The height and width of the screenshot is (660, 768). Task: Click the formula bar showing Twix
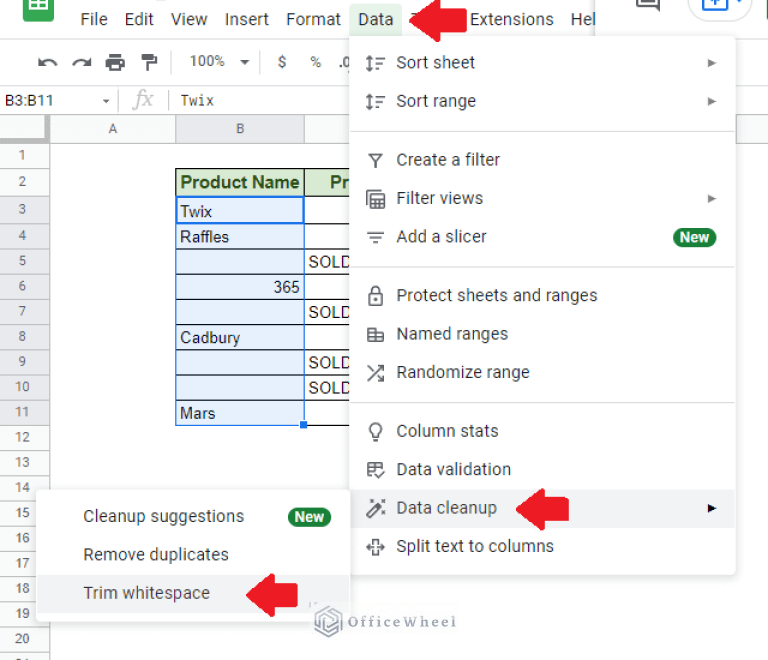(x=260, y=100)
